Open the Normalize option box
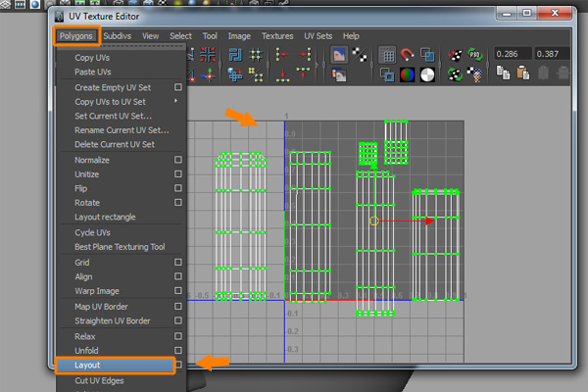The width and height of the screenshot is (588, 392). pyautogui.click(x=177, y=160)
